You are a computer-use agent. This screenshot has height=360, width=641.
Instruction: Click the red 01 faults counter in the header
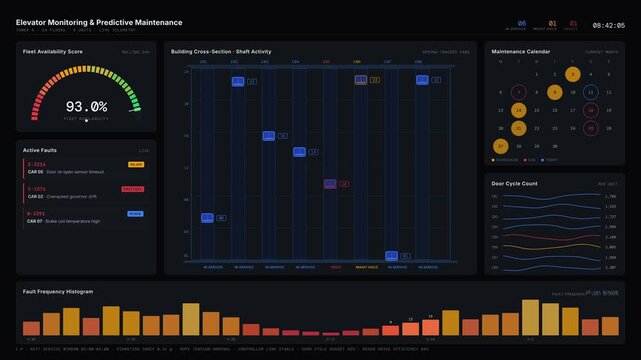point(574,24)
